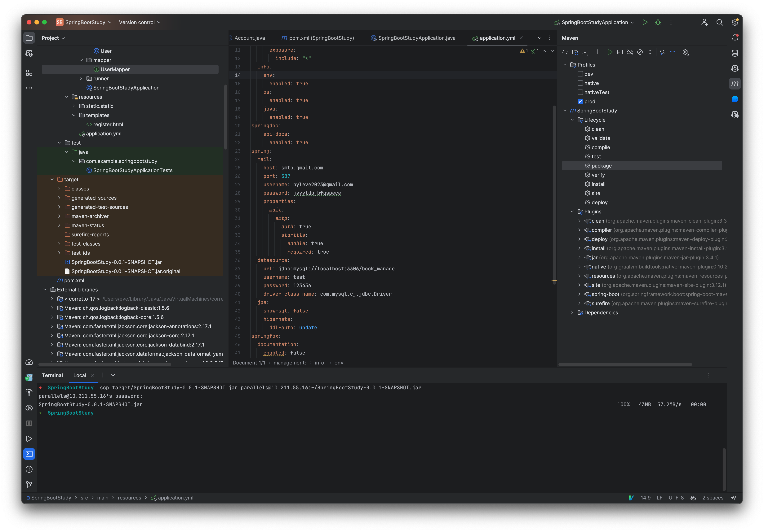Viewport: 764px width, 532px height.
Task: Open the Database tool window icon
Action: (735, 53)
